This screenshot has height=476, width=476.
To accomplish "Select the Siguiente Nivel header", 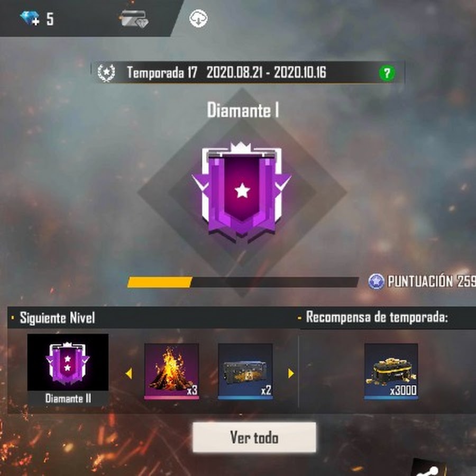I will 57,318.
